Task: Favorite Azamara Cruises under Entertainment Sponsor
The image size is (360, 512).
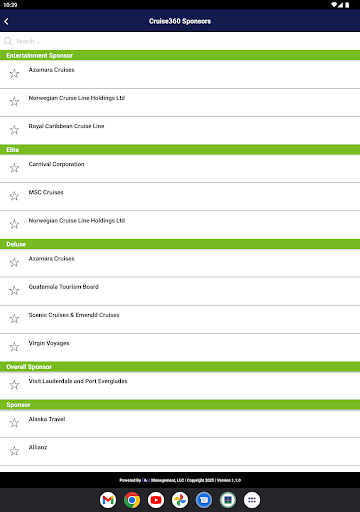Action: tap(14, 73)
